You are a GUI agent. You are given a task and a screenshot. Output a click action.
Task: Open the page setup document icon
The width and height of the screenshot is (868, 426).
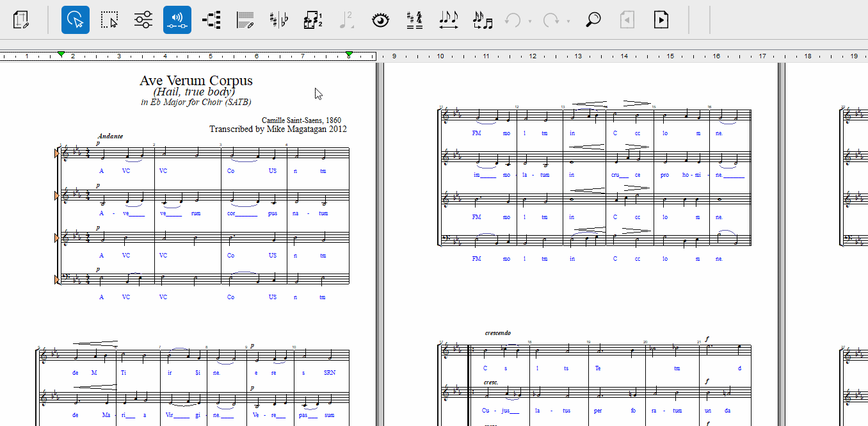click(x=22, y=20)
